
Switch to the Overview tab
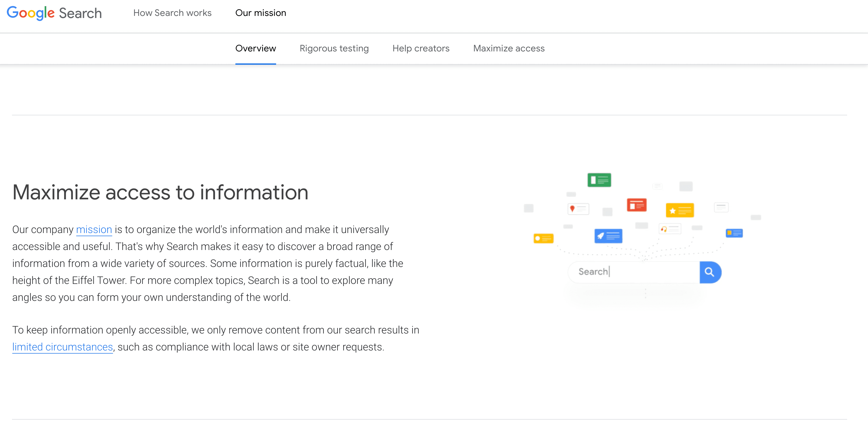pos(255,49)
